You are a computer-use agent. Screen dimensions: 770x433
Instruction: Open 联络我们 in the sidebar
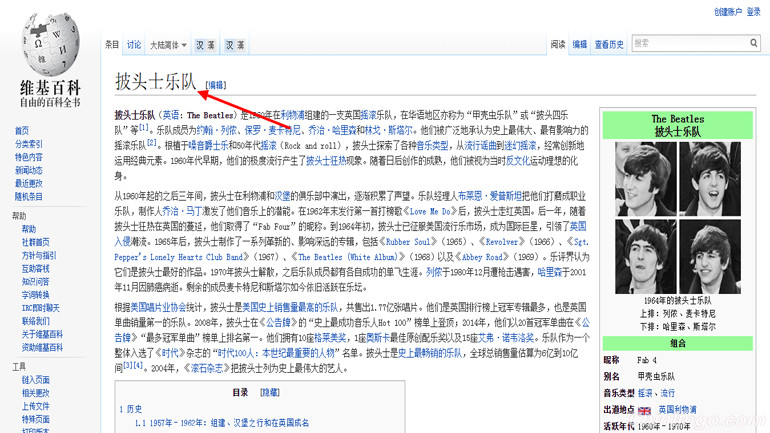coord(35,321)
